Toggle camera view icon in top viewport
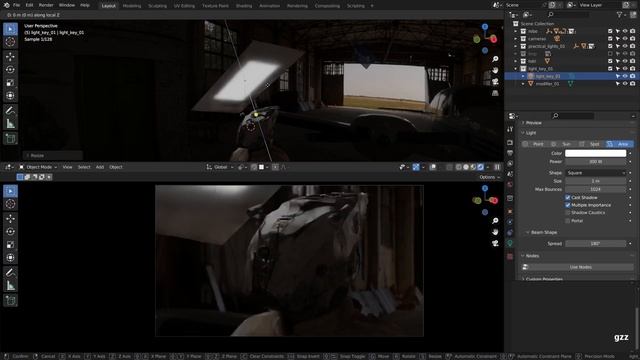640x360 pixels. [495, 82]
